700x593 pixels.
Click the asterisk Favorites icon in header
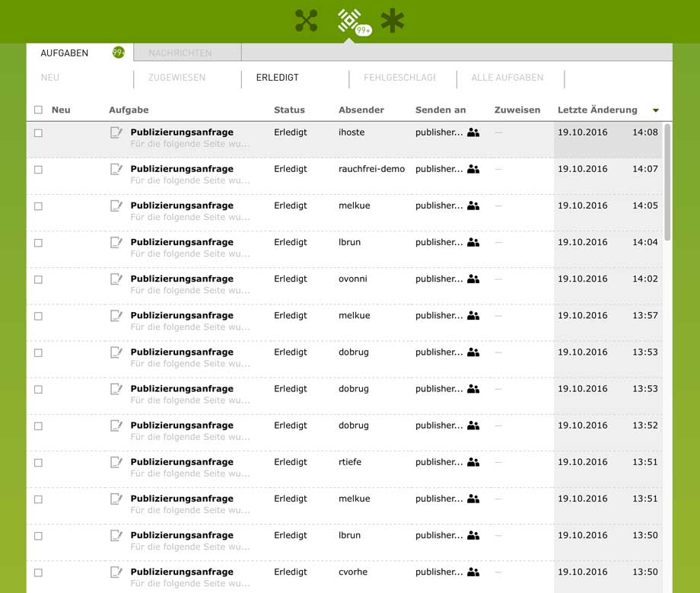click(x=393, y=21)
